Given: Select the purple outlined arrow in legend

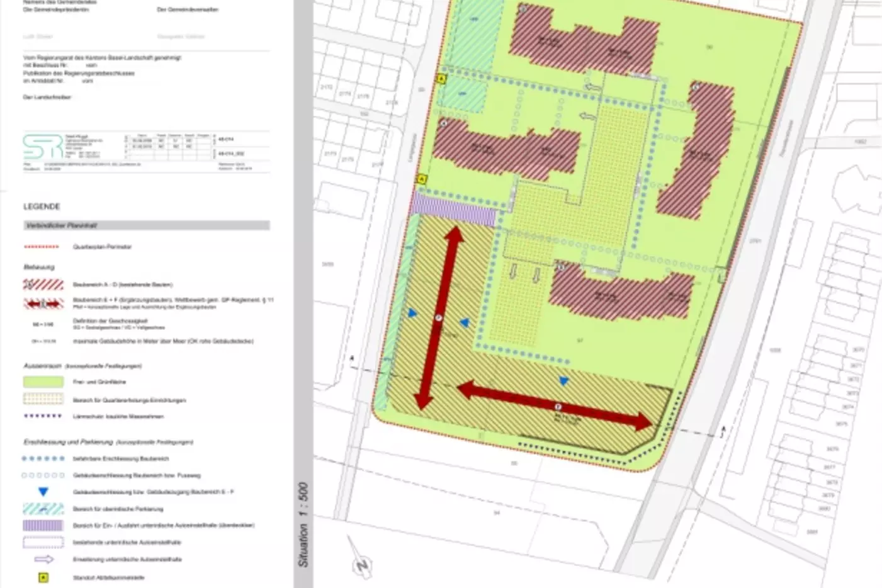Looking at the screenshot, I should pos(43,559).
